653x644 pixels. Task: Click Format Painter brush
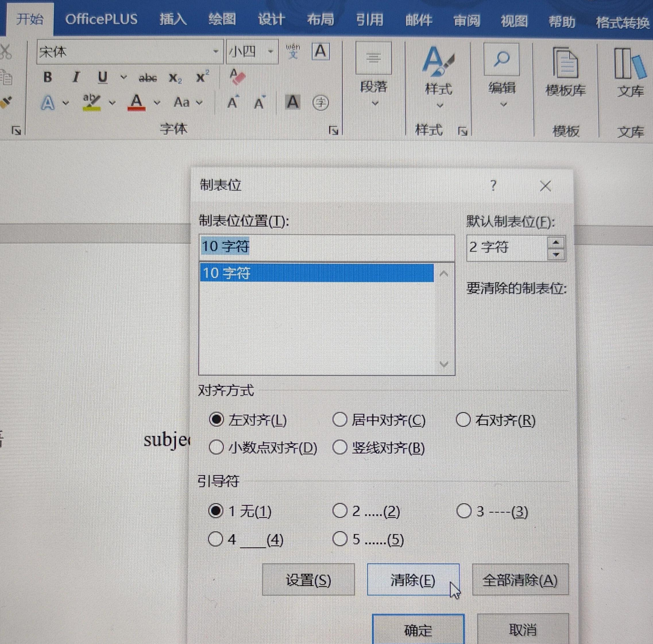pyautogui.click(x=6, y=102)
